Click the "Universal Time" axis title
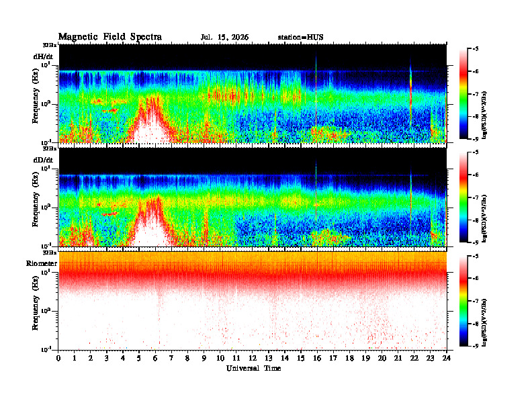This screenshot has height=411, width=532. 253,368
